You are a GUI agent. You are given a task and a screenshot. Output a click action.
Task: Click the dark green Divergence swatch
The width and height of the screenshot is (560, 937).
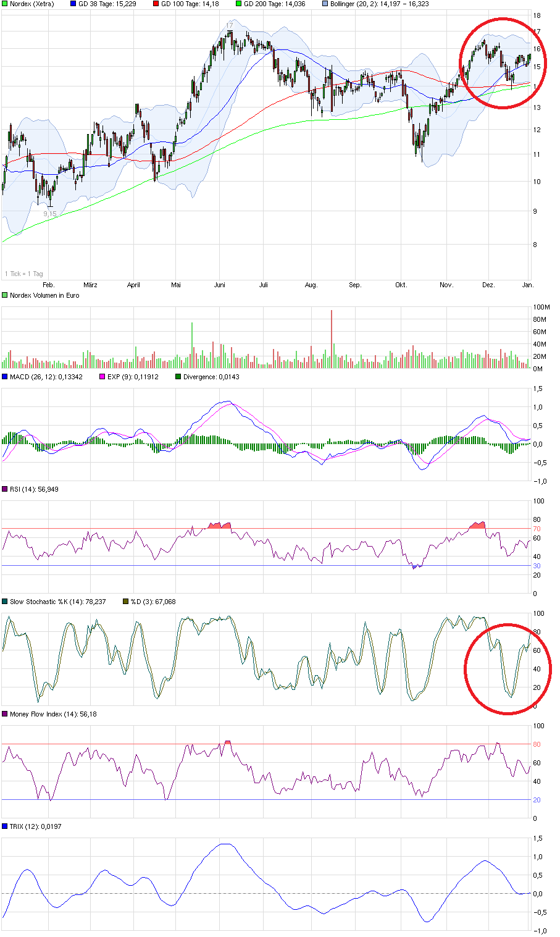[x=178, y=377]
